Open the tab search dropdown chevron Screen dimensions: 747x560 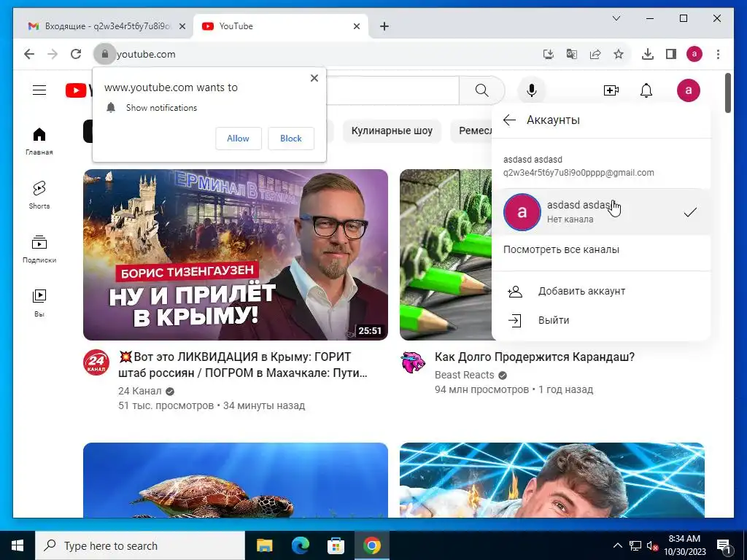(616, 18)
